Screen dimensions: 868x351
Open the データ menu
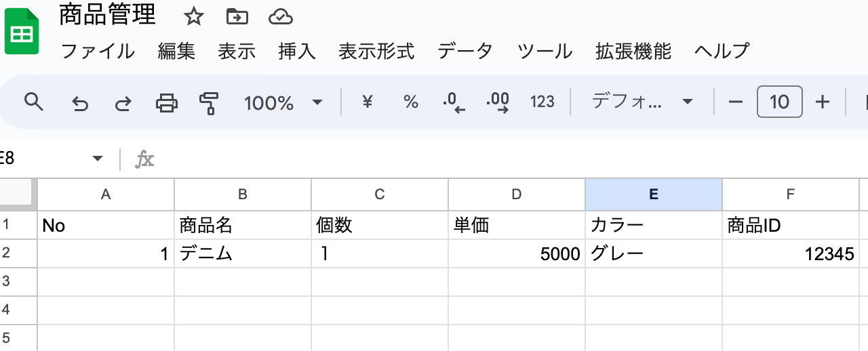(x=465, y=51)
